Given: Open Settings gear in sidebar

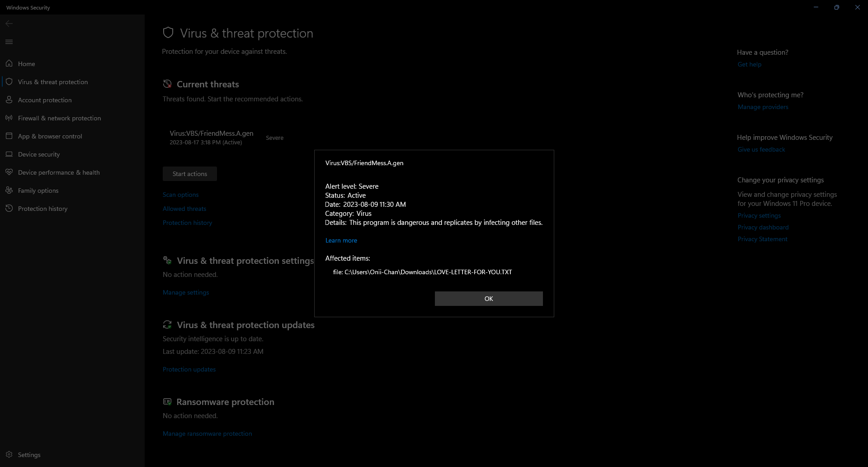Looking at the screenshot, I should pos(9,455).
